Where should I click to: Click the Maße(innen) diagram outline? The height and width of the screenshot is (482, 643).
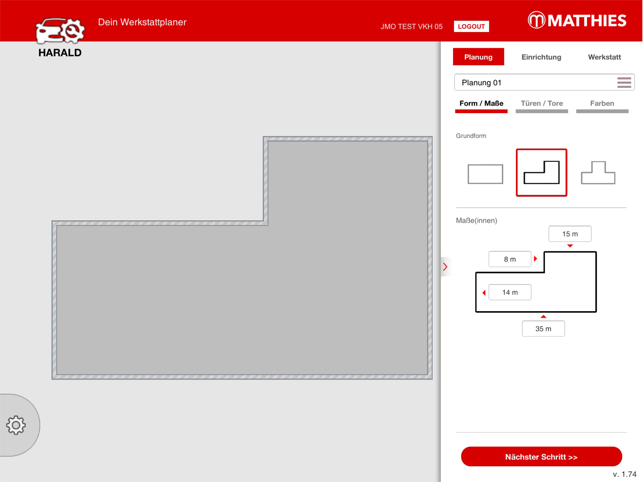536,282
